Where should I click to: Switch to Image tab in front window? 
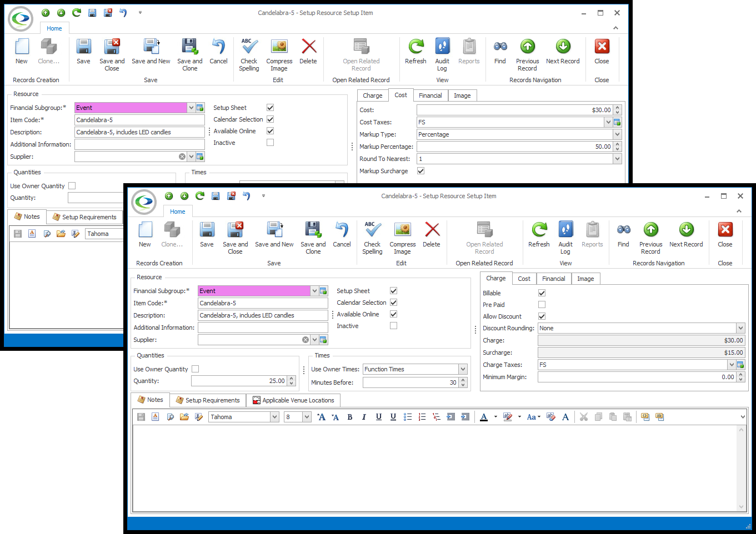pos(585,279)
